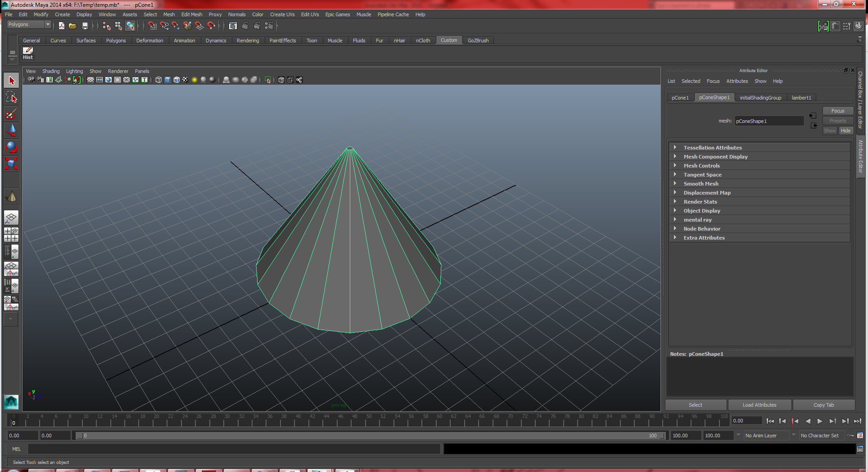
Task: Select the Snap to grids tool
Action: coord(152,26)
